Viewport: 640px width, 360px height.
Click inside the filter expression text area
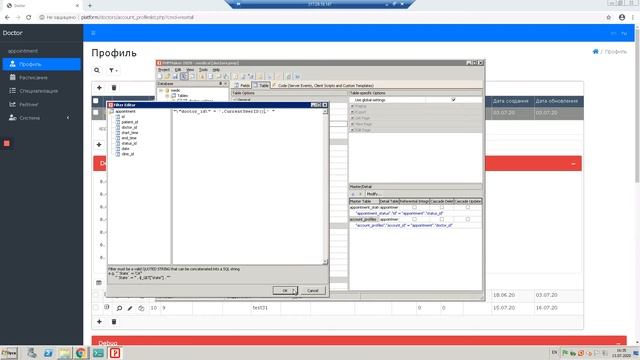[247, 188]
